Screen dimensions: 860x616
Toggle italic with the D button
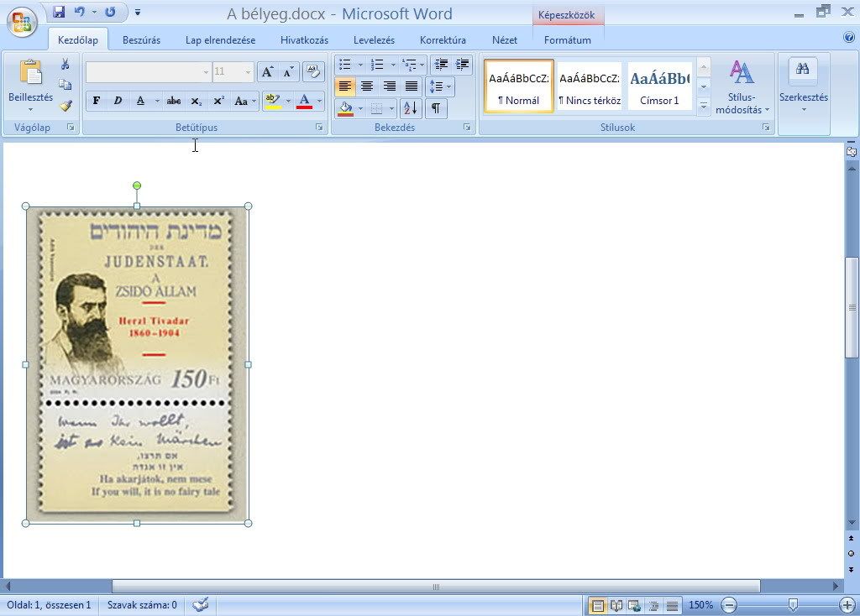[x=118, y=101]
